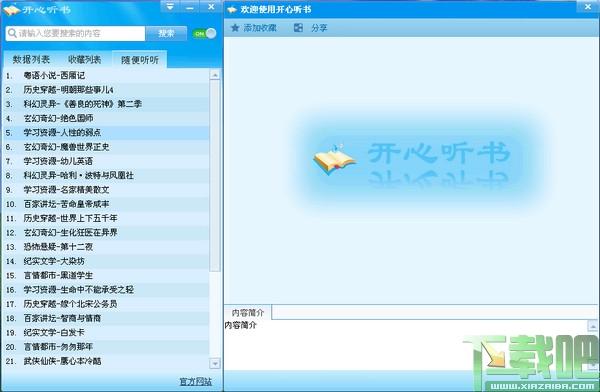600x392 pixels.
Task: Open the title bar dropdown menu arrow
Action: point(170,7)
